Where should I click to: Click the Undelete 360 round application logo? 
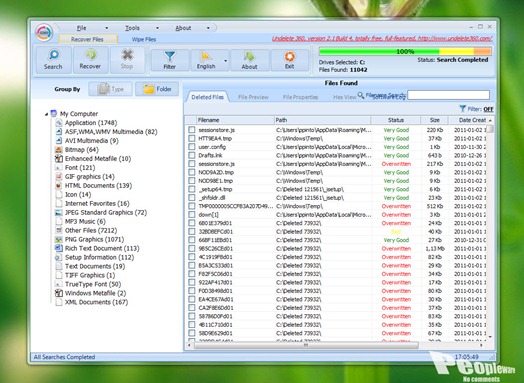point(44,32)
